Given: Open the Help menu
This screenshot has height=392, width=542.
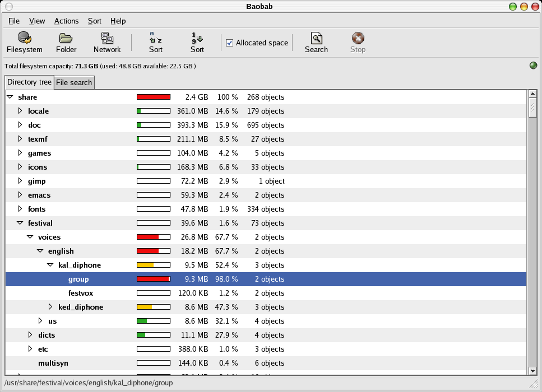Looking at the screenshot, I should click(x=118, y=21).
